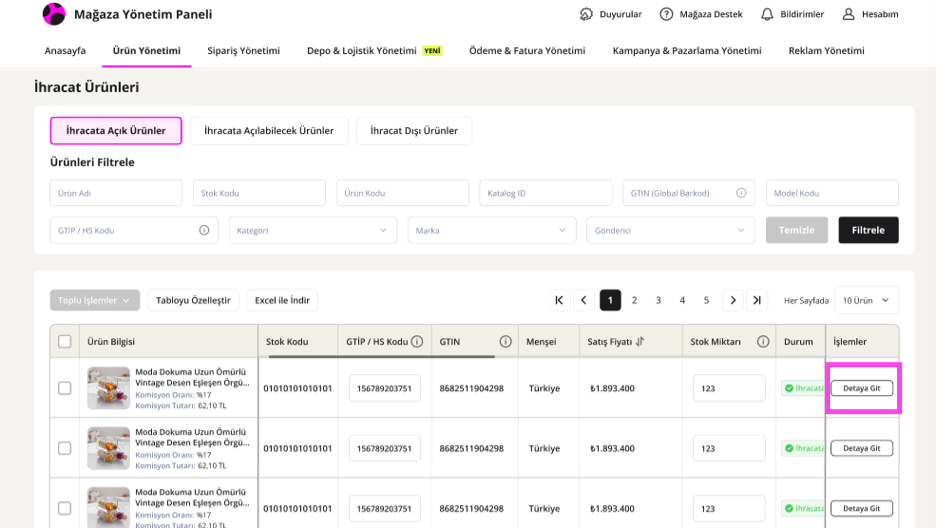
Task: Show info for GTİP / HS Kodu filter
Action: point(204,230)
